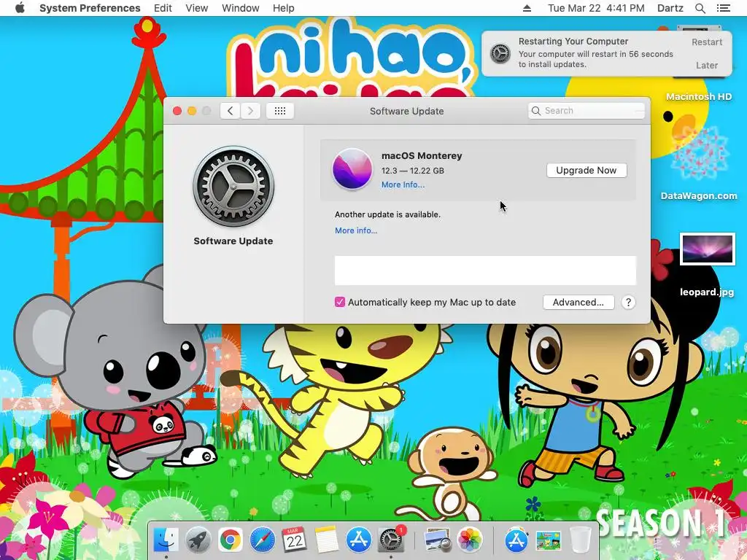Open Finder from the Dock
Image resolution: width=747 pixels, height=560 pixels.
pyautogui.click(x=166, y=540)
